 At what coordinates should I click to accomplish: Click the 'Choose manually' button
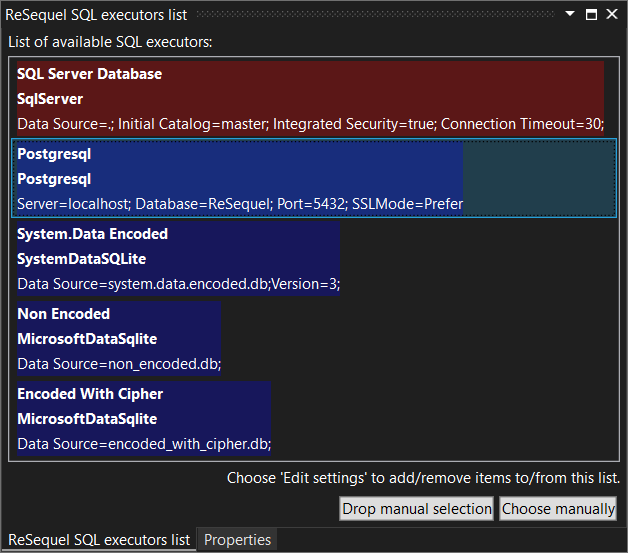tap(558, 509)
